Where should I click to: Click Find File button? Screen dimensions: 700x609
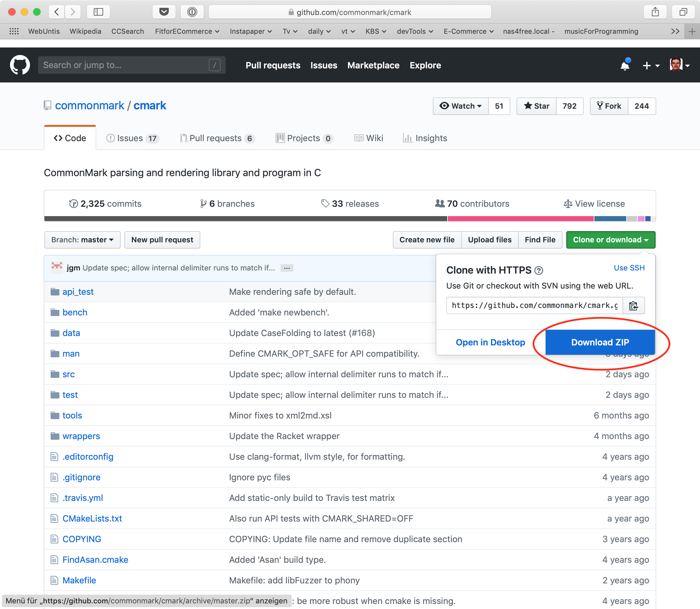tap(540, 240)
